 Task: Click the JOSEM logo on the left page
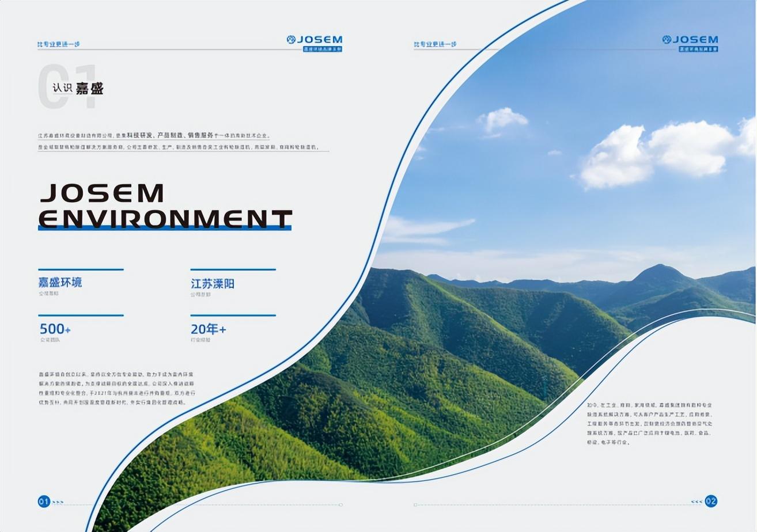[315, 40]
